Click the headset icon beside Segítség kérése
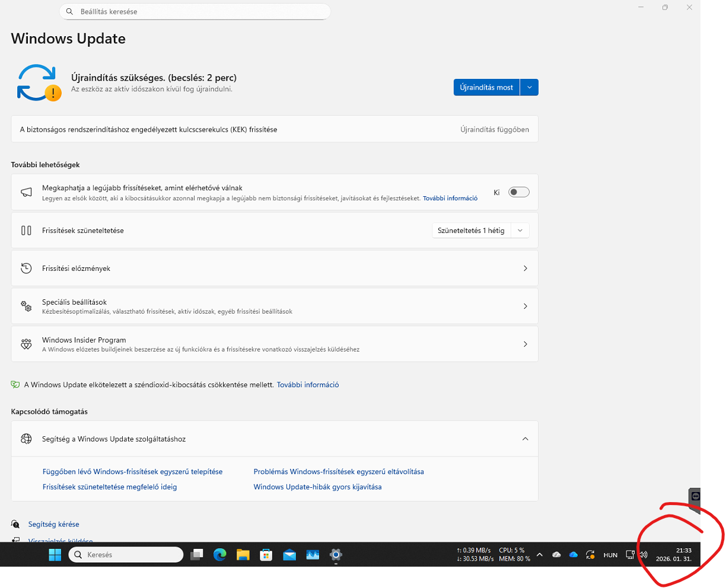This screenshot has height=588, width=726. (x=15, y=524)
